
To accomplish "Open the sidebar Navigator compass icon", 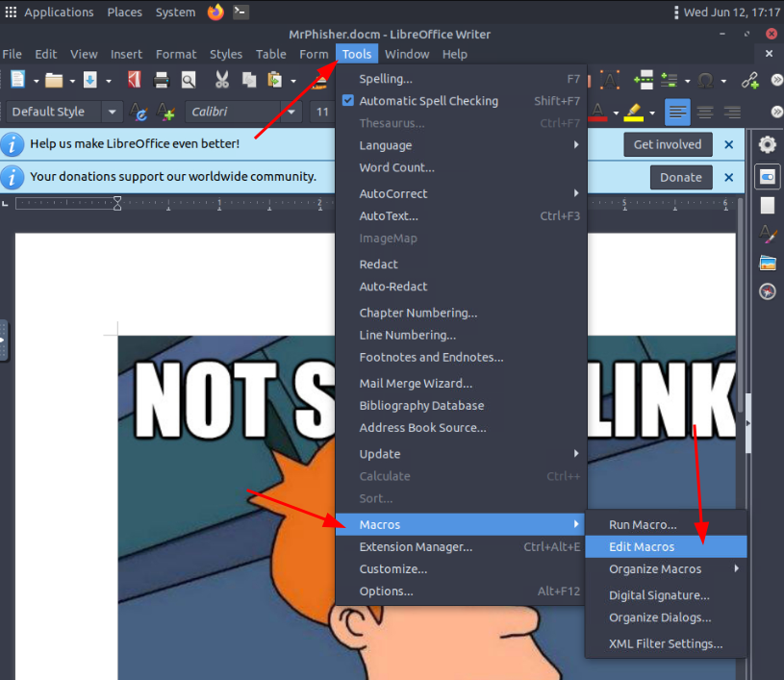I will pos(767,291).
